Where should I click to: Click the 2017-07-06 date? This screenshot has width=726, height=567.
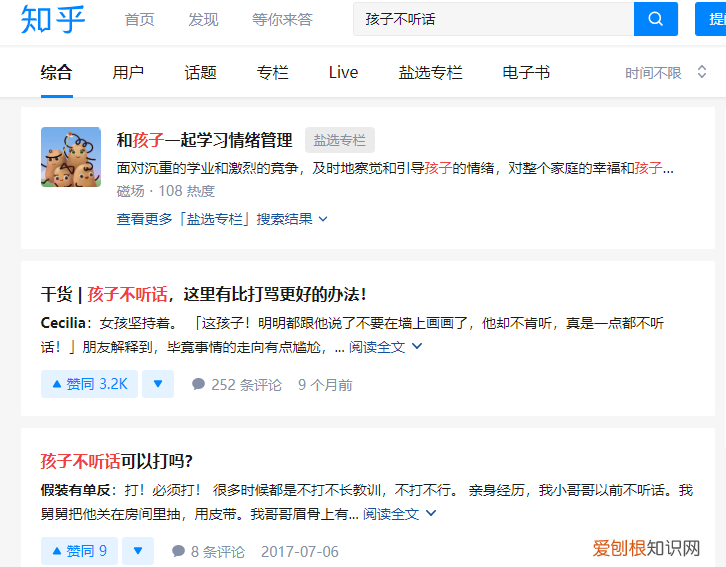[300, 552]
